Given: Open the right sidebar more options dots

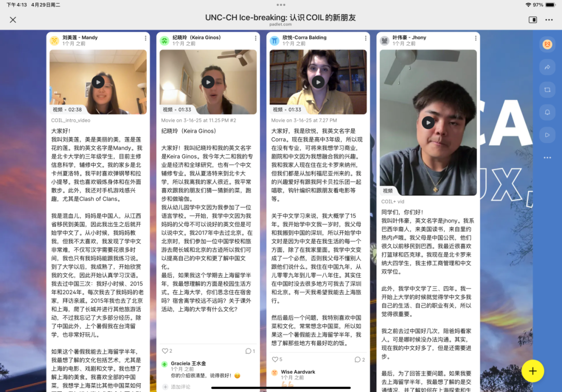Looking at the screenshot, I should (x=547, y=158).
